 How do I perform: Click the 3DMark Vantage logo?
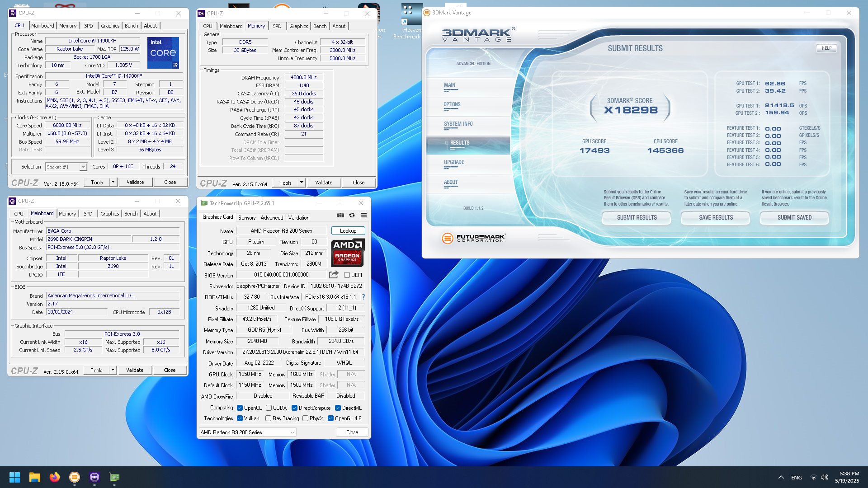coord(477,34)
